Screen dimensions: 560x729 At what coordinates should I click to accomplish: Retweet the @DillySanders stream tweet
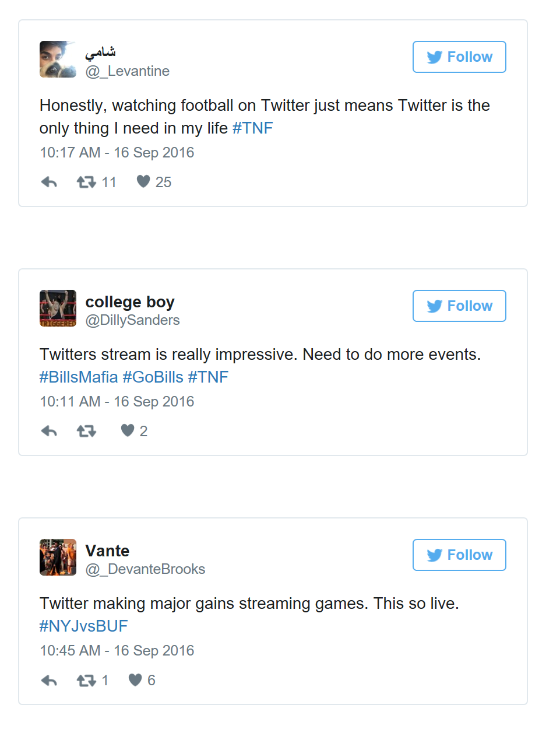[x=86, y=432]
